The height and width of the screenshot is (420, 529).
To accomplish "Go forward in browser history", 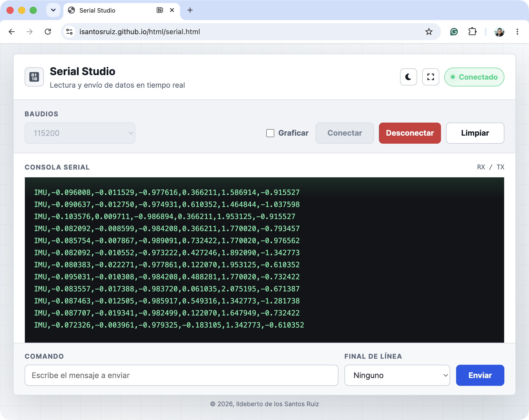I will [x=30, y=32].
